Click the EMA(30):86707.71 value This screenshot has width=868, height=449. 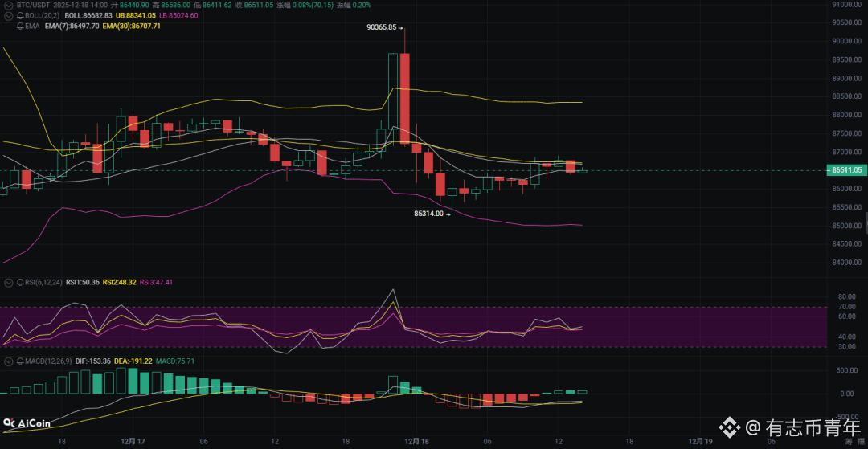[132, 26]
